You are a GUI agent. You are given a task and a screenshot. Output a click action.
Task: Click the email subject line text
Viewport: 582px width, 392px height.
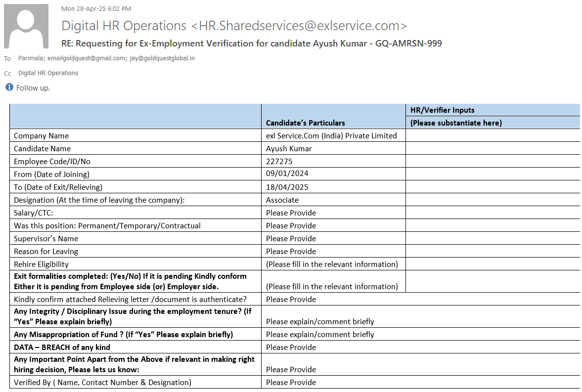tap(252, 44)
